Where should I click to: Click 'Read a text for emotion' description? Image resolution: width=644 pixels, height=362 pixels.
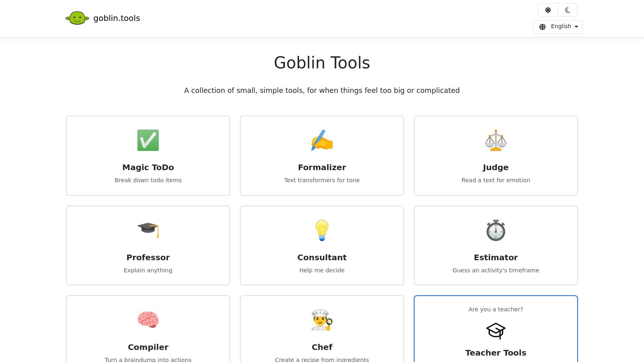click(x=496, y=180)
